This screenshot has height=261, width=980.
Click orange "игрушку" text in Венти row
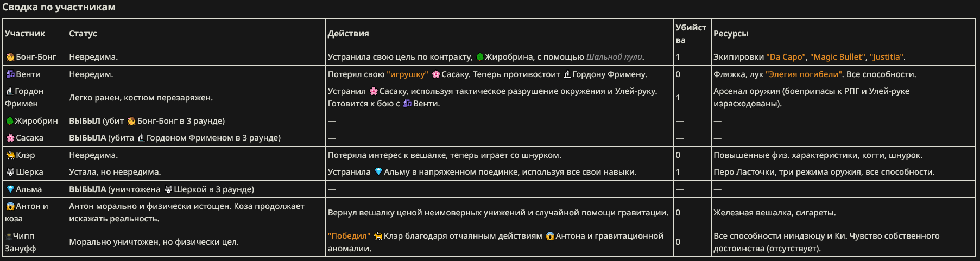[x=407, y=74]
